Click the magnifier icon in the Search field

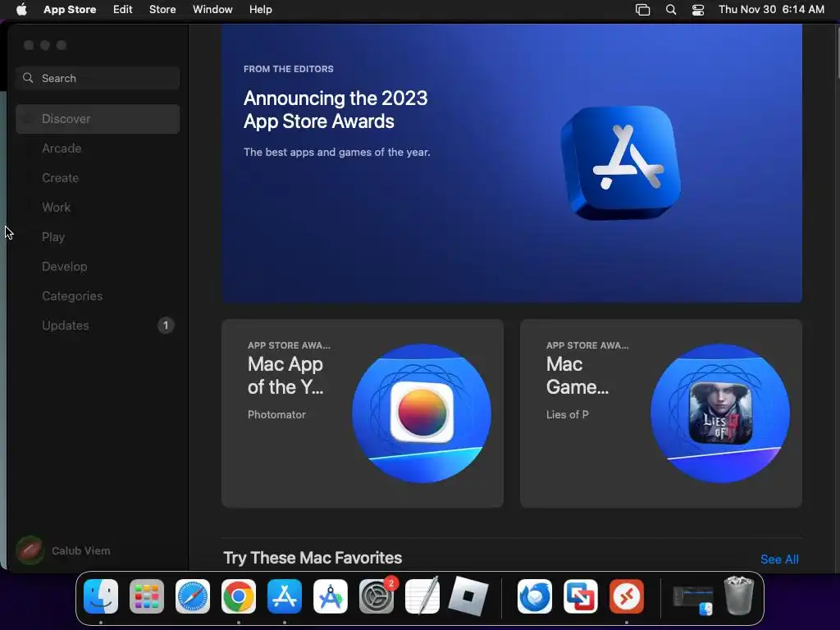[28, 78]
